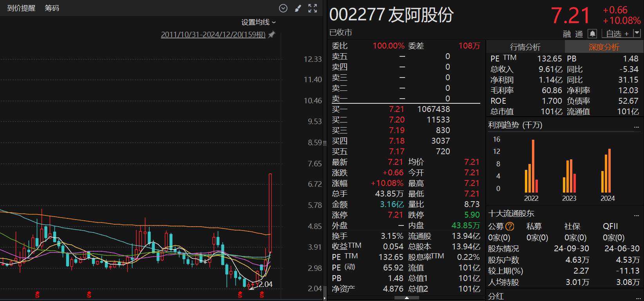Open the 自选 dropdown arrow
Image resolution: width=644 pixels, height=301 pixels.
tap(637, 34)
